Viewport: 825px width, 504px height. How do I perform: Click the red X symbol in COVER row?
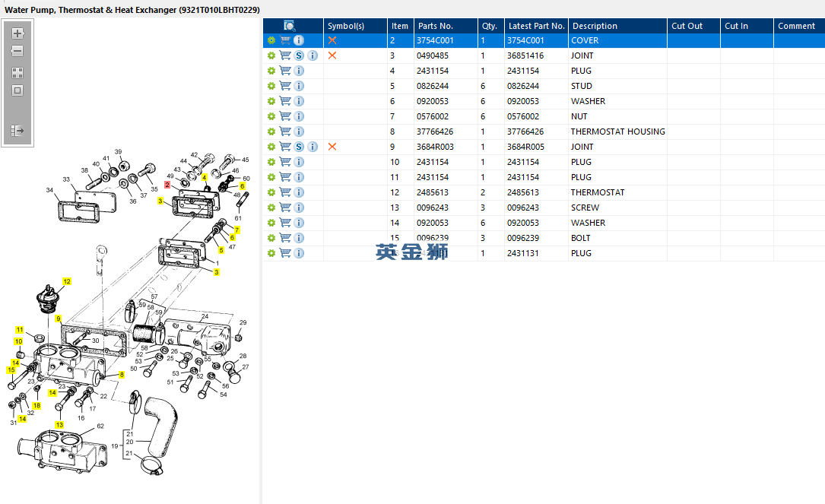pos(332,40)
